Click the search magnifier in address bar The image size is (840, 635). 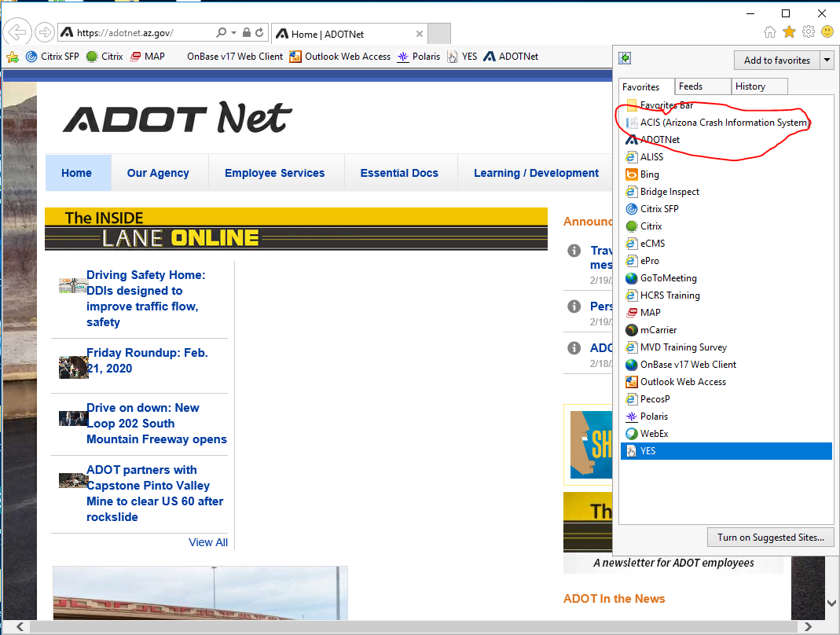click(222, 33)
